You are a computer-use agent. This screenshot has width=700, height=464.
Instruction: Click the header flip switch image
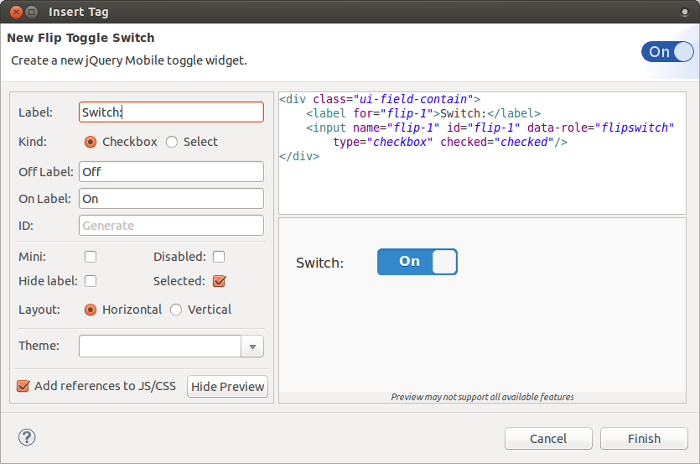pos(668,52)
